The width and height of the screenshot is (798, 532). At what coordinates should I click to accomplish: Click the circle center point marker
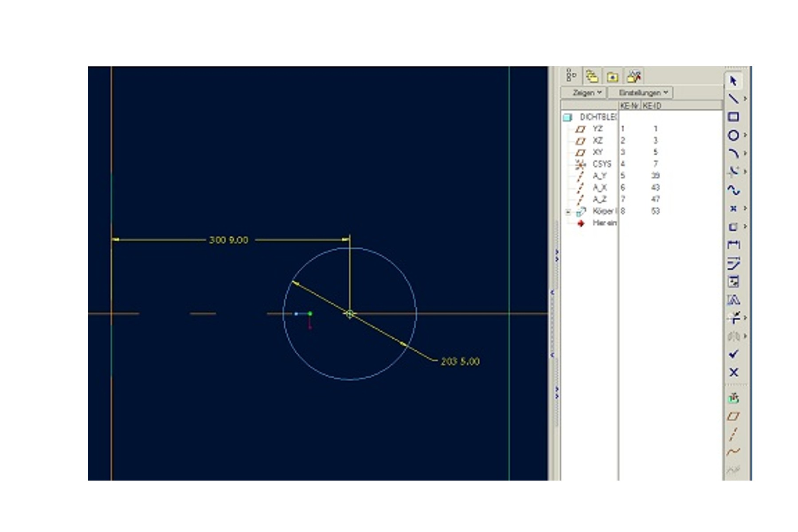(x=350, y=314)
